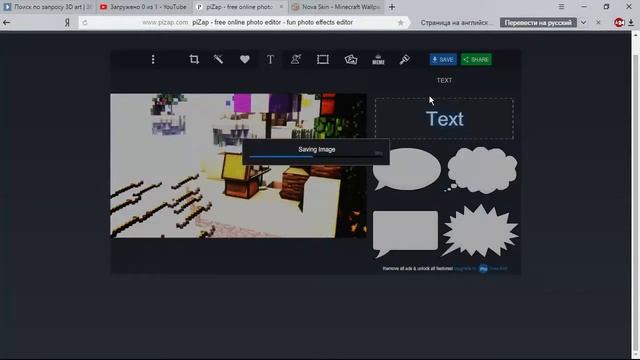
Task: Click the Saving Image progress bar
Action: (316, 156)
